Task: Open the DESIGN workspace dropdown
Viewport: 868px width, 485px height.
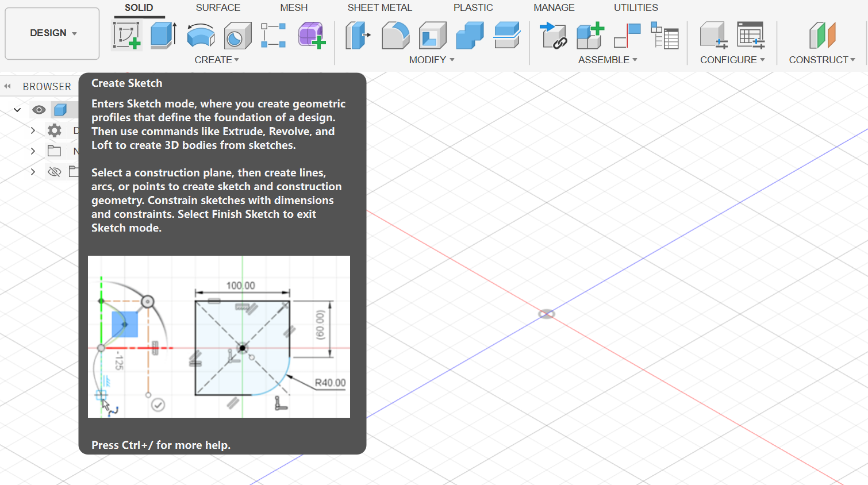Action: [52, 33]
